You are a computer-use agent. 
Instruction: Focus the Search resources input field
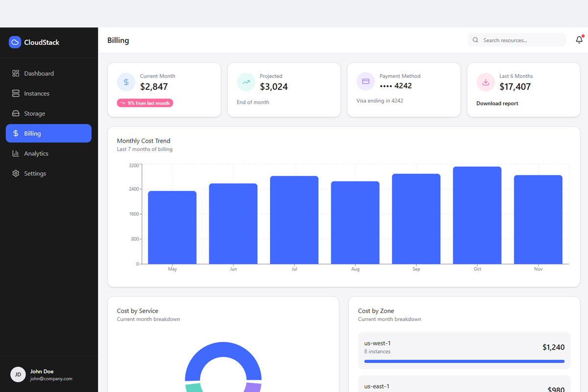coord(522,40)
